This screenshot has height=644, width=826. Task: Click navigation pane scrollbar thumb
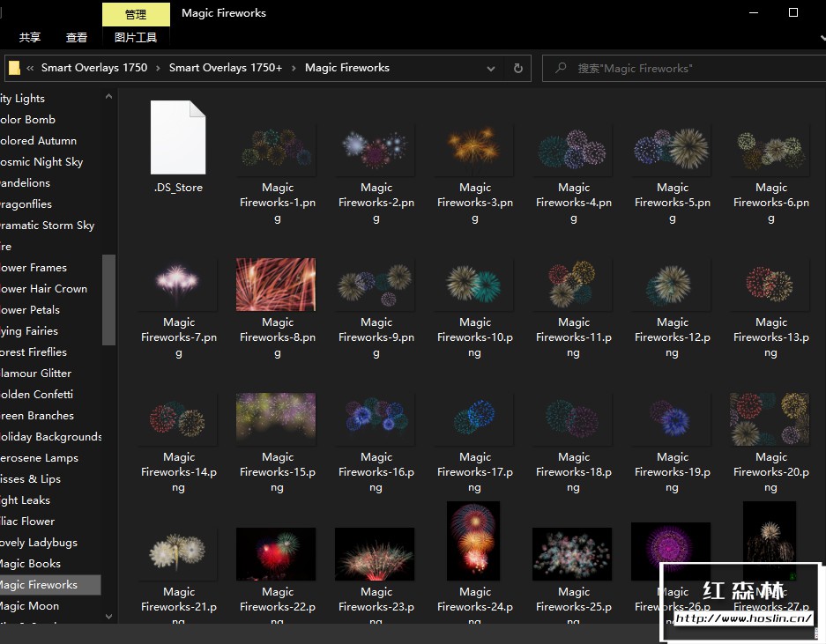(x=108, y=300)
